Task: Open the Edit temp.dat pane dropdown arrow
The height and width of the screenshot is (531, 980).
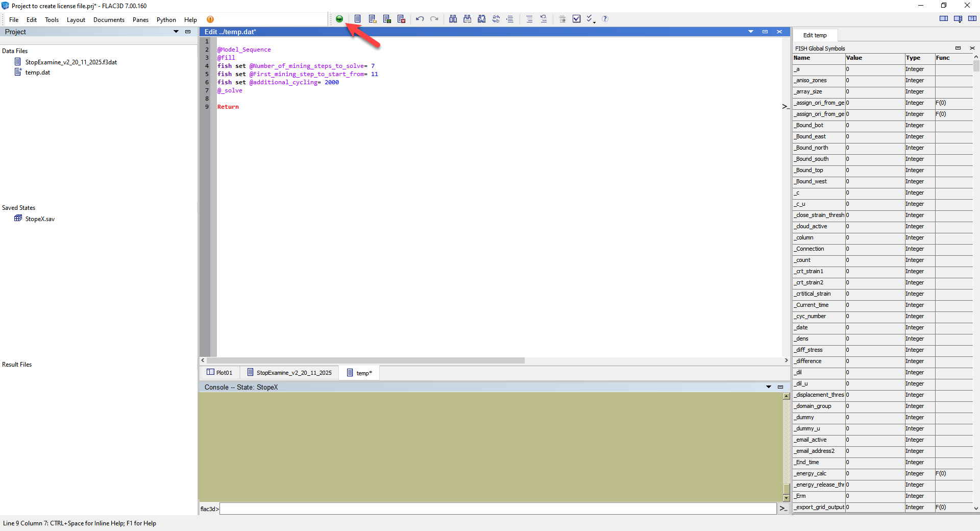Action: (x=751, y=32)
